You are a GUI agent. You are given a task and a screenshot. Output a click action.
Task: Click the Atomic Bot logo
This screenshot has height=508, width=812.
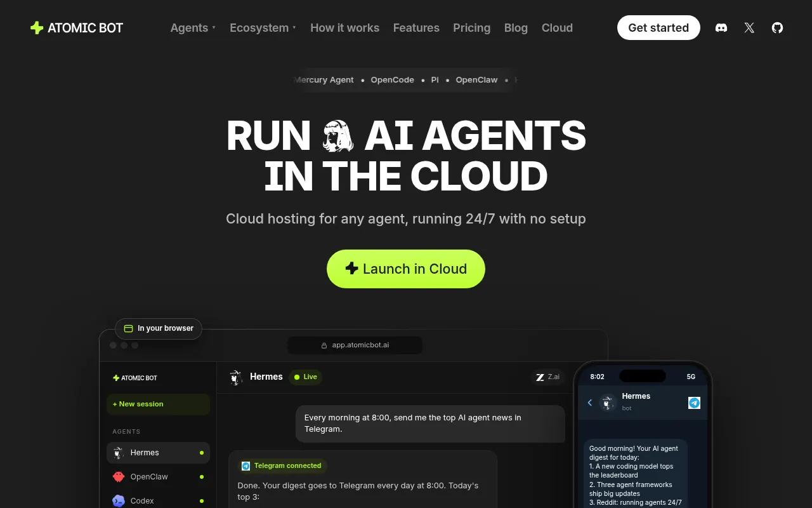tap(77, 28)
